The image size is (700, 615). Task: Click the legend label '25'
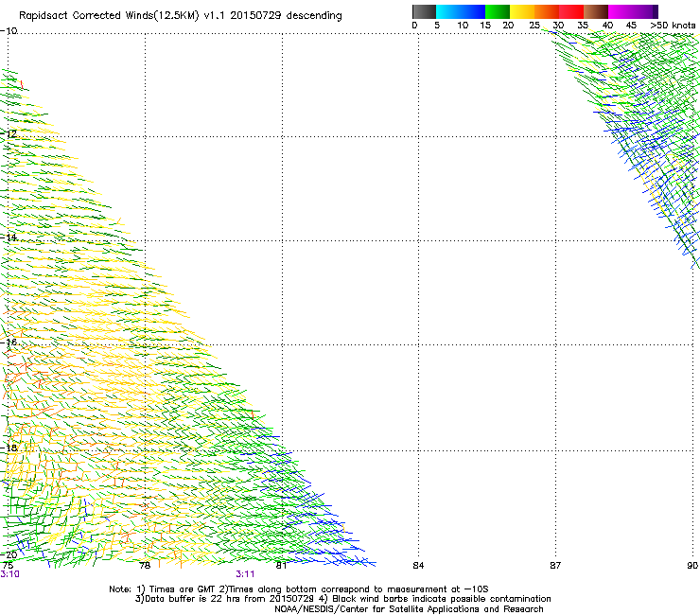click(x=534, y=26)
